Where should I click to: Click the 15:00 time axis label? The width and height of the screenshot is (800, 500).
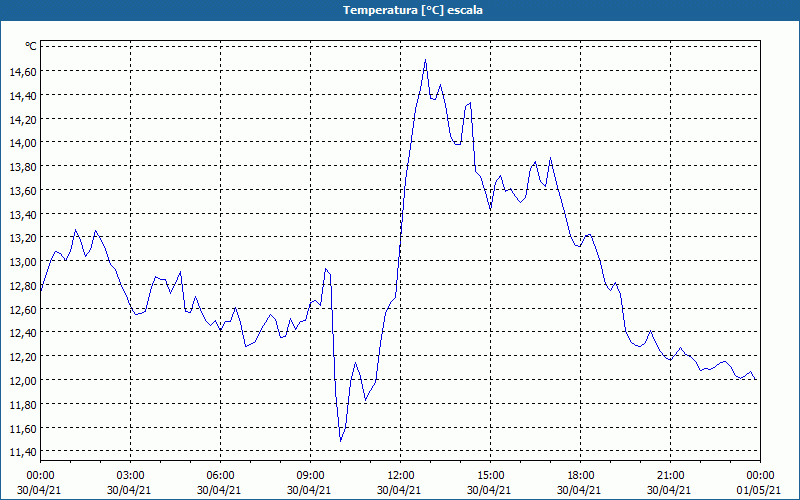point(490,476)
